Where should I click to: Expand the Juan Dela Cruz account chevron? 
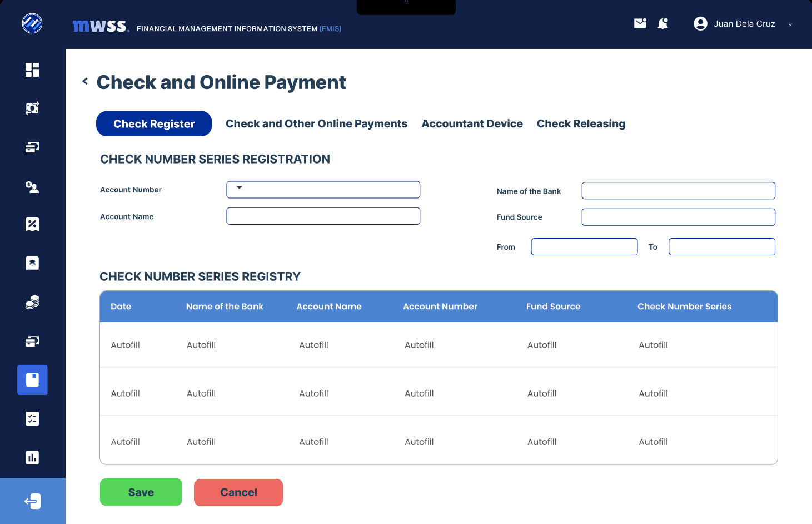pos(790,24)
